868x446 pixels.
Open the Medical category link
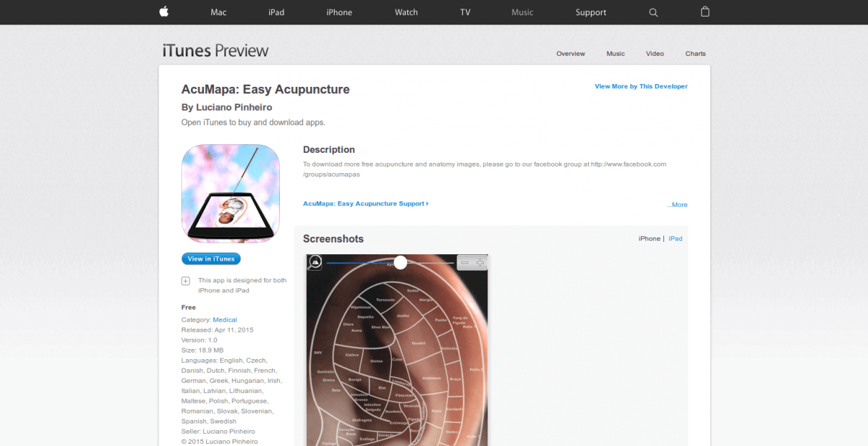coord(225,319)
